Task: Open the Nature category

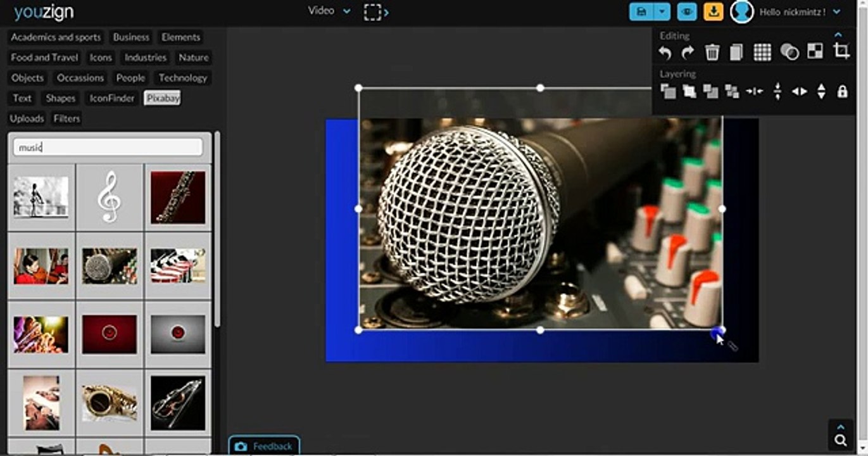Action: [x=194, y=58]
